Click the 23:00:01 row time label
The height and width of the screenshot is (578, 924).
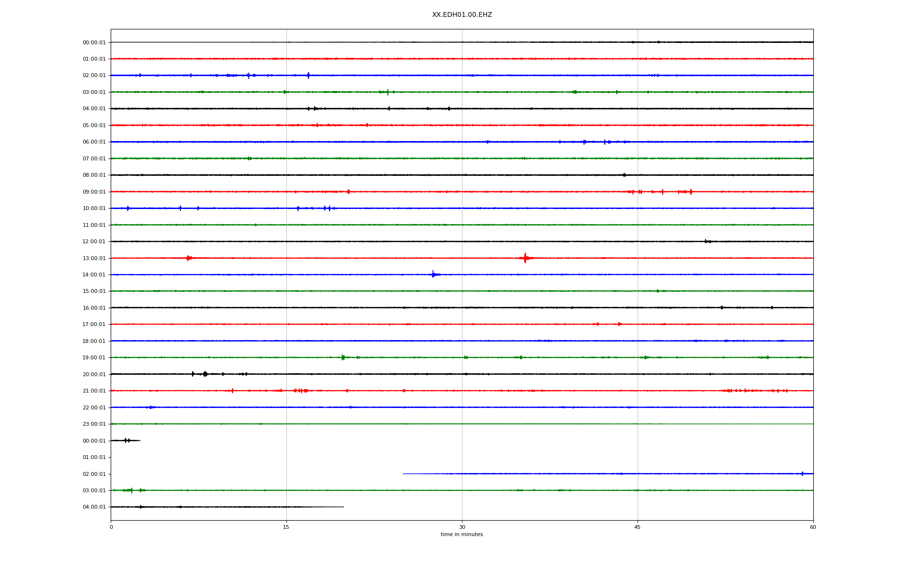tap(94, 424)
